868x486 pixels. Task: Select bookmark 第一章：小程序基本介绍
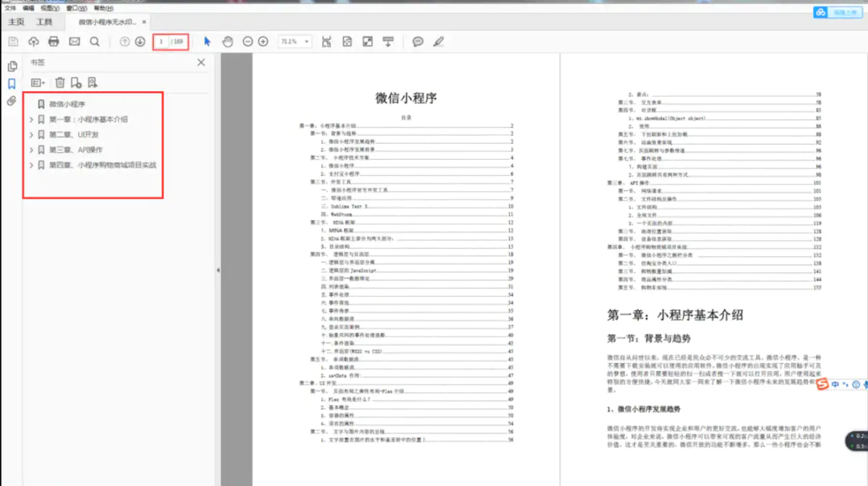coord(88,119)
